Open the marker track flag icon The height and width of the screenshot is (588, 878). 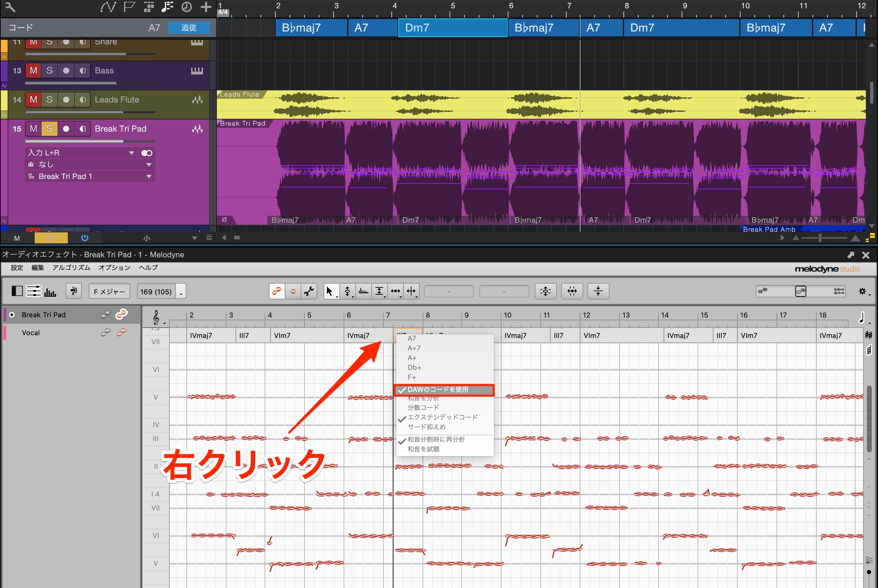click(130, 7)
